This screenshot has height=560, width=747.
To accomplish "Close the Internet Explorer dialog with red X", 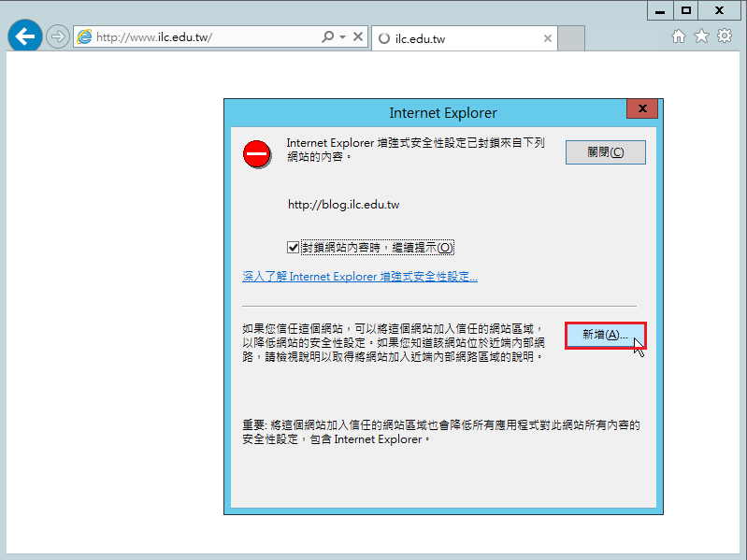I will (x=642, y=108).
